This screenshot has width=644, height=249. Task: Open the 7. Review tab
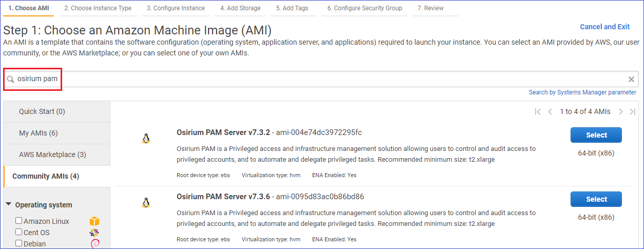[430, 8]
